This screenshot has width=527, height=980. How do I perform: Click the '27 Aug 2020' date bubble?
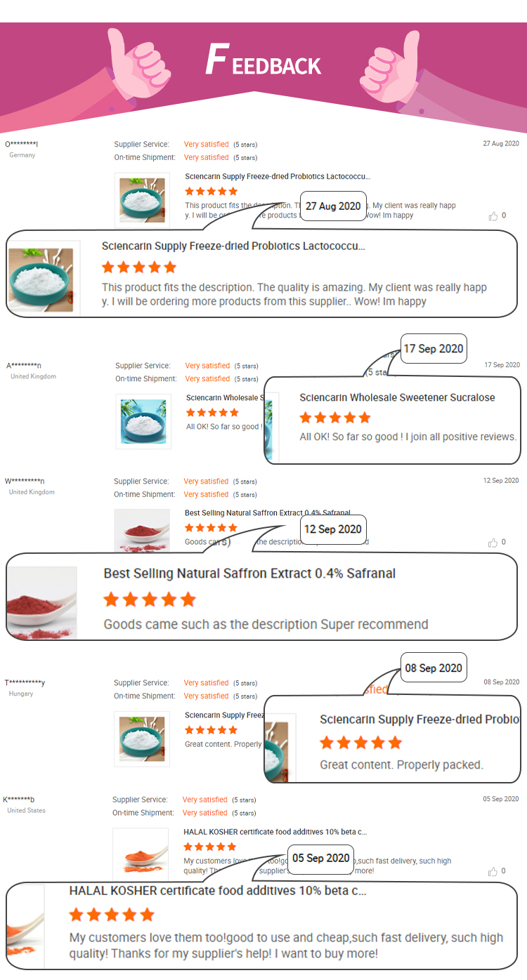pos(333,206)
